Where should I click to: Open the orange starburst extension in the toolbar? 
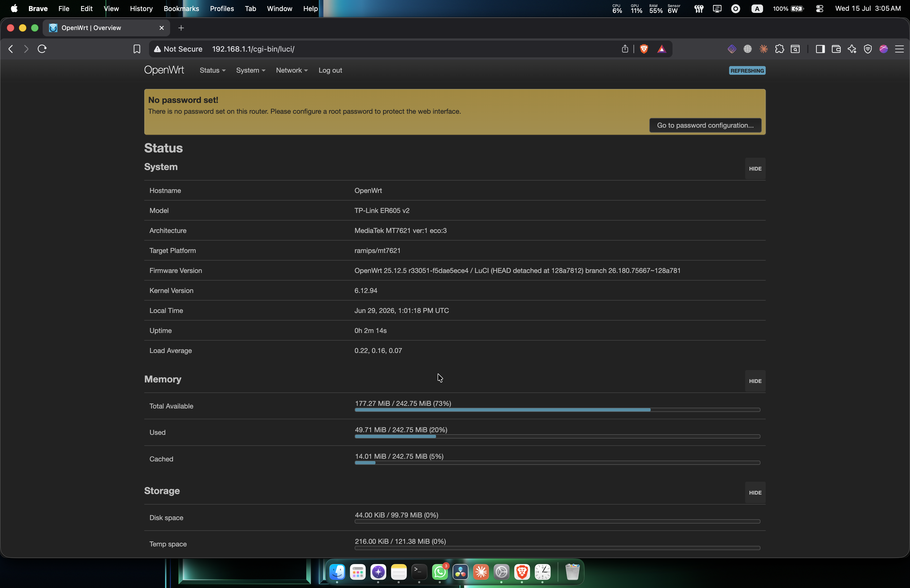pyautogui.click(x=764, y=49)
